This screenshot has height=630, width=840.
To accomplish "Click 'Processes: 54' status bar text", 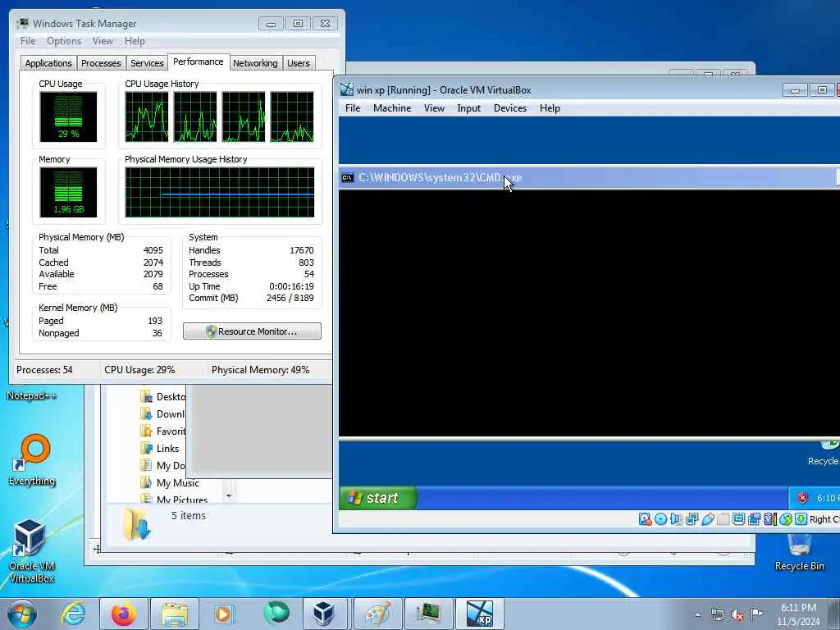I will (44, 370).
